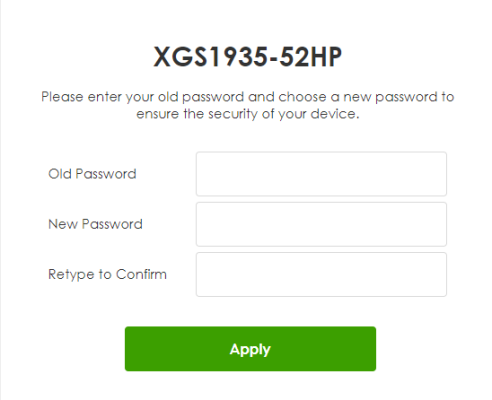Click into the Old Password field
Viewport: 492px width, 400px height.
coord(321,174)
